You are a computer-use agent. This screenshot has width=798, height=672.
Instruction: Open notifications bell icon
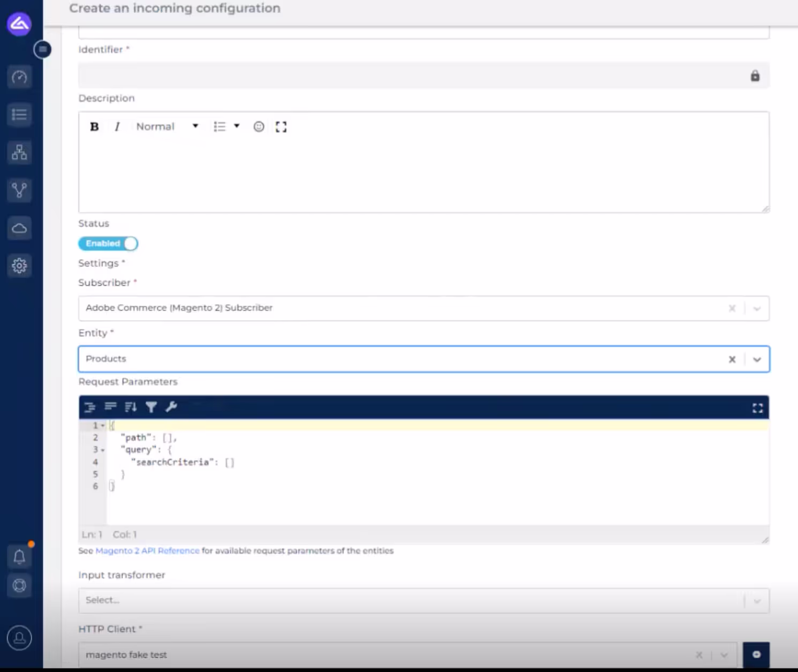click(x=19, y=557)
